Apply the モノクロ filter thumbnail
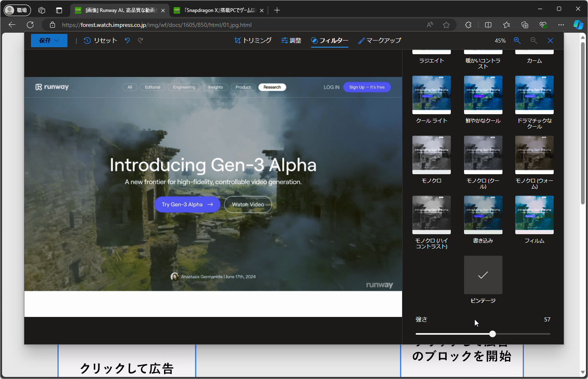 tap(431, 155)
